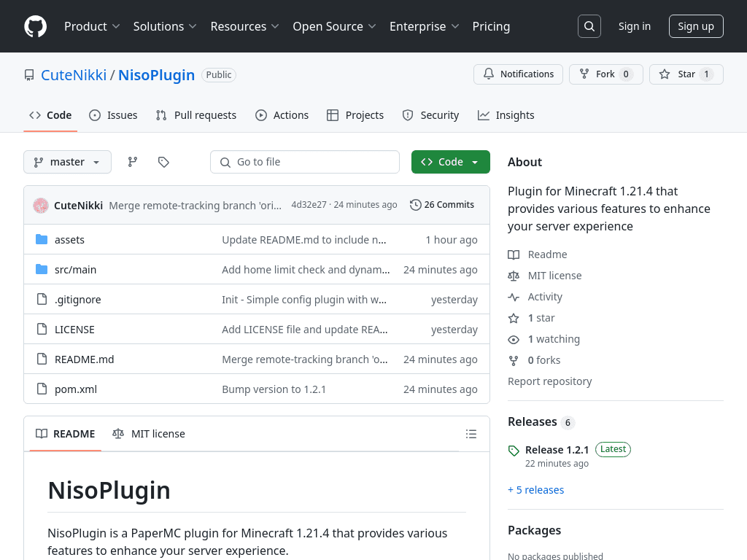Expand the Product navigation menu
747x560 pixels.
pyautogui.click(x=92, y=26)
